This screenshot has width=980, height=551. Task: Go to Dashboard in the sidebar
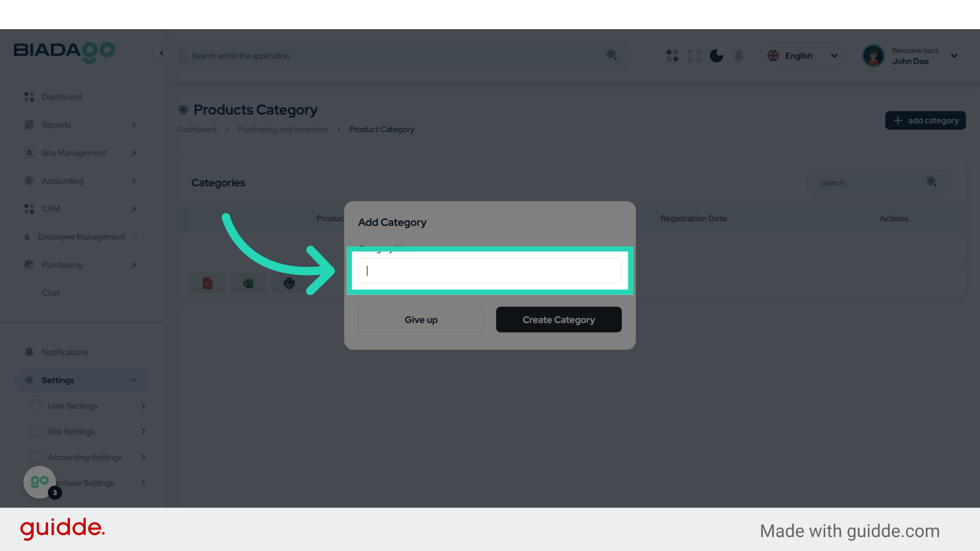62,96
